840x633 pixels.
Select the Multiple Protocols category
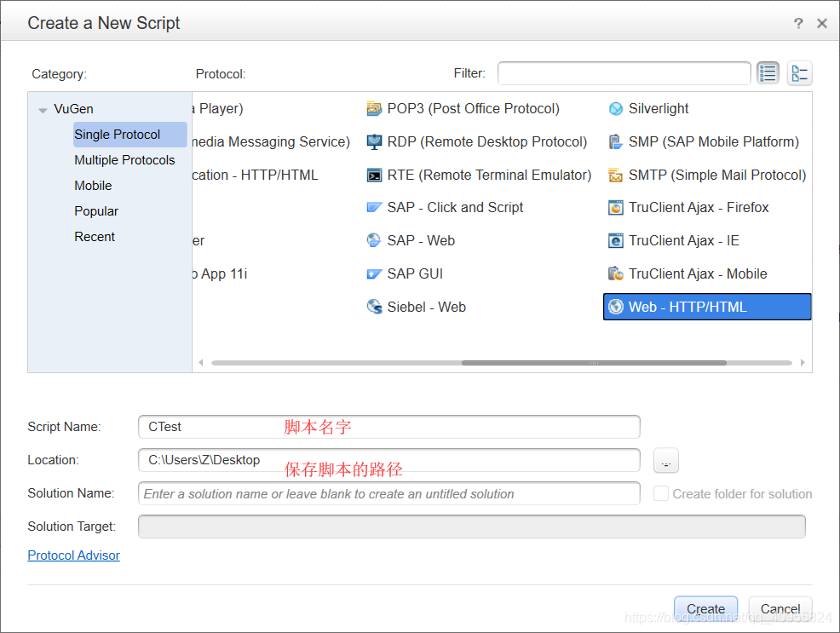click(124, 160)
